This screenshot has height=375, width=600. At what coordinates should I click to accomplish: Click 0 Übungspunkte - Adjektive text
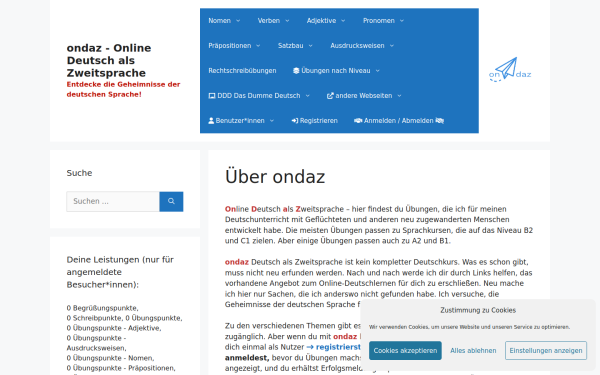114,328
